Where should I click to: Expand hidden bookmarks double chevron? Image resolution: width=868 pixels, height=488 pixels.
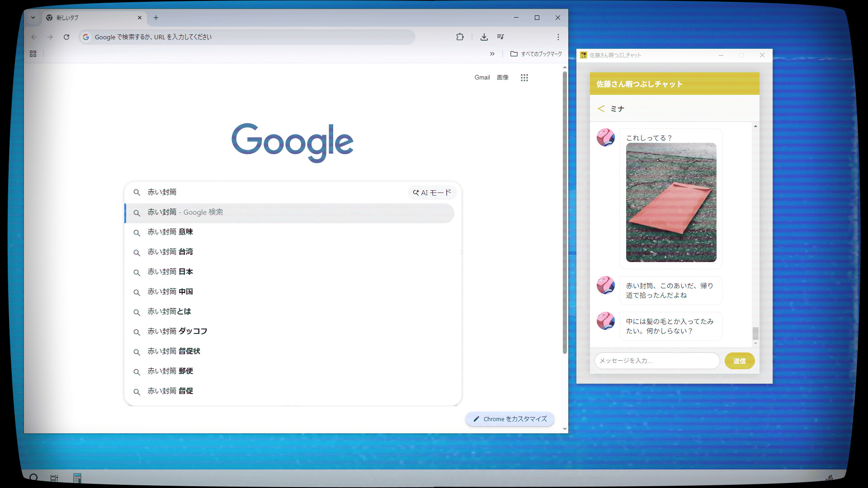pyautogui.click(x=492, y=54)
